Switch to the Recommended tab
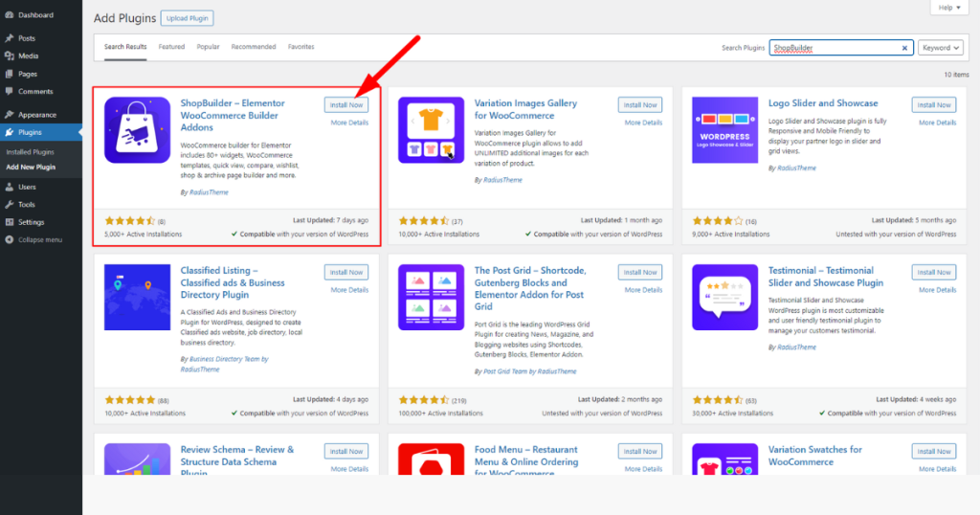 pos(253,47)
